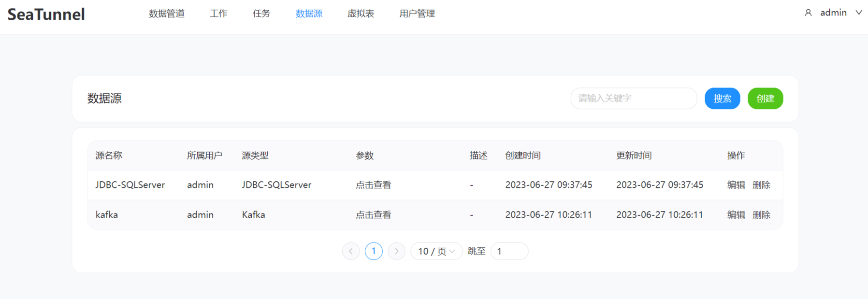Click the SeaTunnel logo
The width and height of the screenshot is (868, 299).
coord(46,14)
